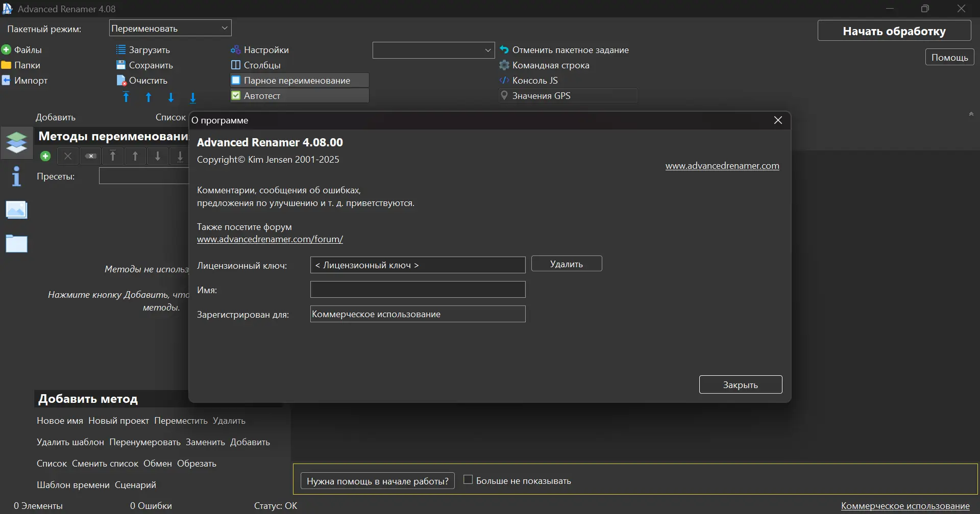Select the renaming methods layers icon in sidebar

pos(17,142)
